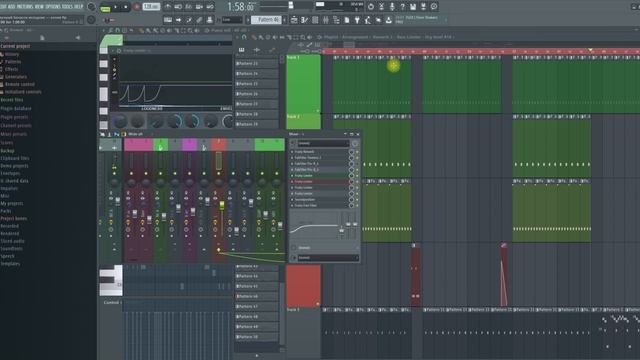Image resolution: width=640 pixels, height=360 pixels.
Task: Expand Generators in the browser
Action: 16,77
